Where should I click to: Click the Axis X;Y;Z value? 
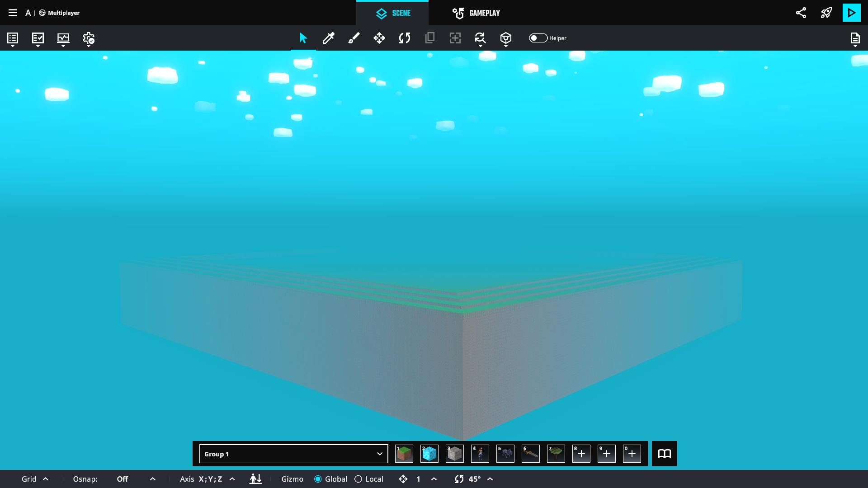point(210,479)
